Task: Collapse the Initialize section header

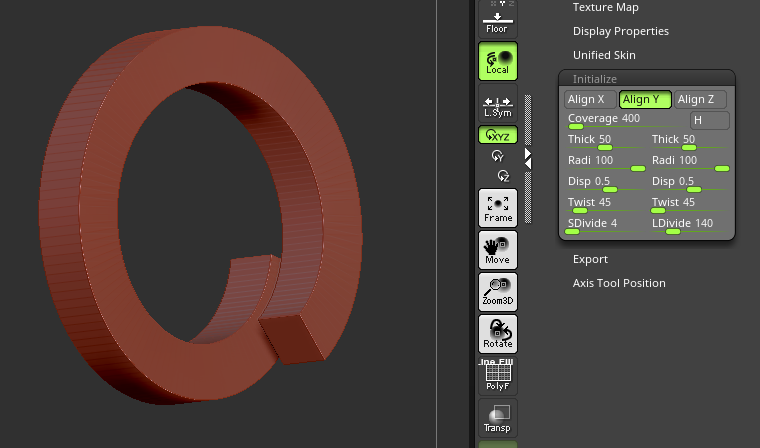Action: (647, 79)
